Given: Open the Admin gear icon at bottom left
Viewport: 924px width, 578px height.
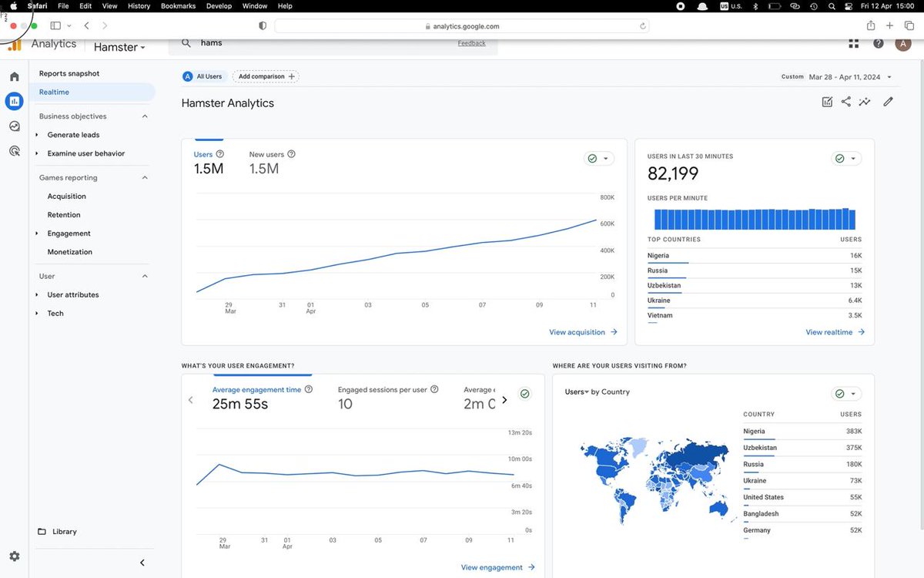Looking at the screenshot, I should (14, 556).
